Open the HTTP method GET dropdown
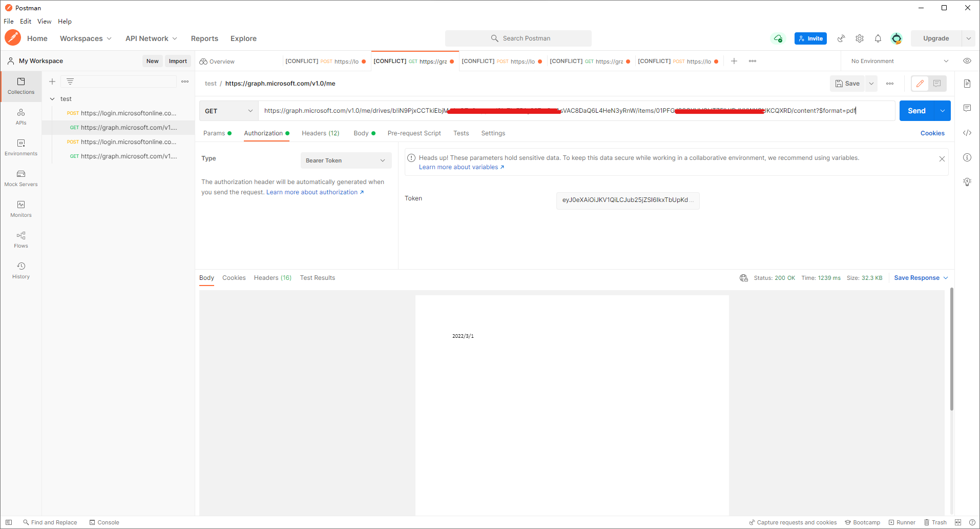The height and width of the screenshot is (529, 980). pyautogui.click(x=228, y=111)
